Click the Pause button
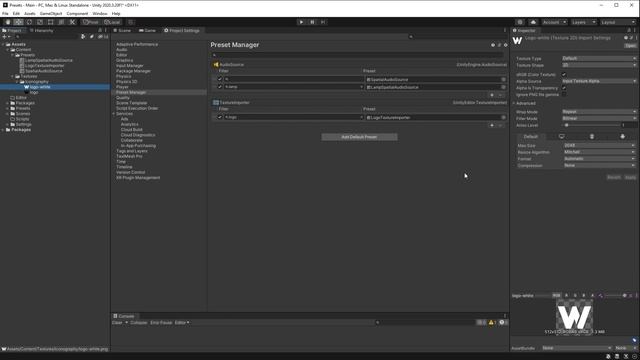The width and height of the screenshot is (640, 360). click(312, 22)
